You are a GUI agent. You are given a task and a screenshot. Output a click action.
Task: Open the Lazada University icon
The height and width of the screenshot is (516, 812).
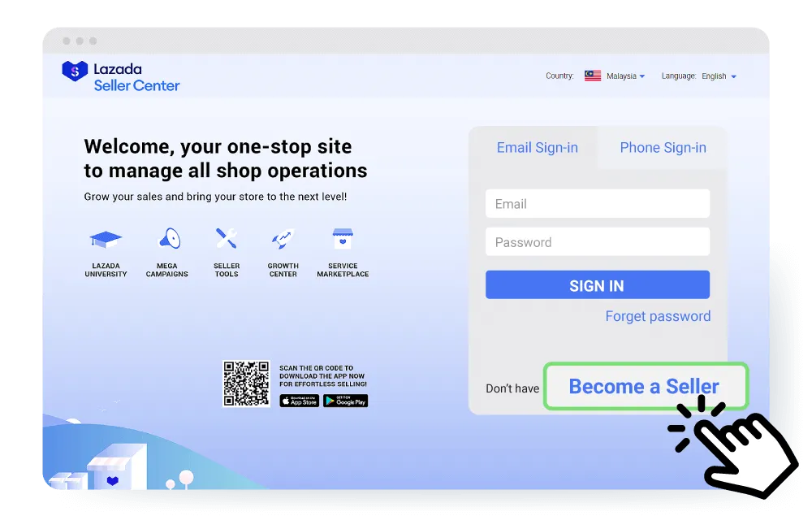click(x=106, y=239)
